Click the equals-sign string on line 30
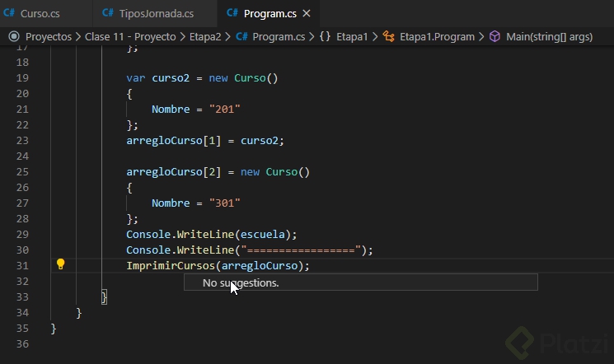 tap(301, 250)
